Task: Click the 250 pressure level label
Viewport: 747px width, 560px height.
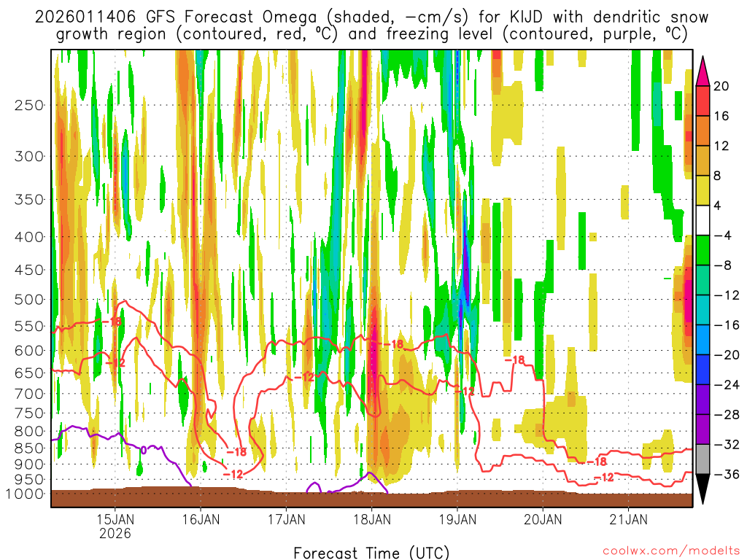Action: point(29,105)
